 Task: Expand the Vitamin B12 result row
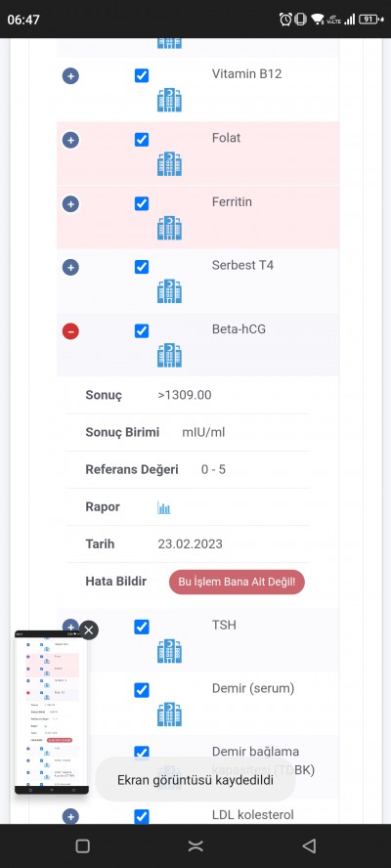click(x=70, y=76)
